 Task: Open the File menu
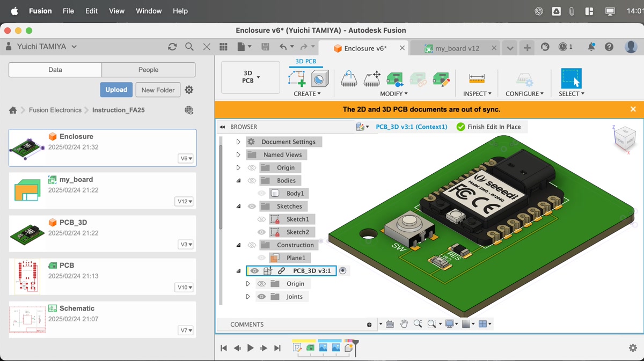[68, 11]
